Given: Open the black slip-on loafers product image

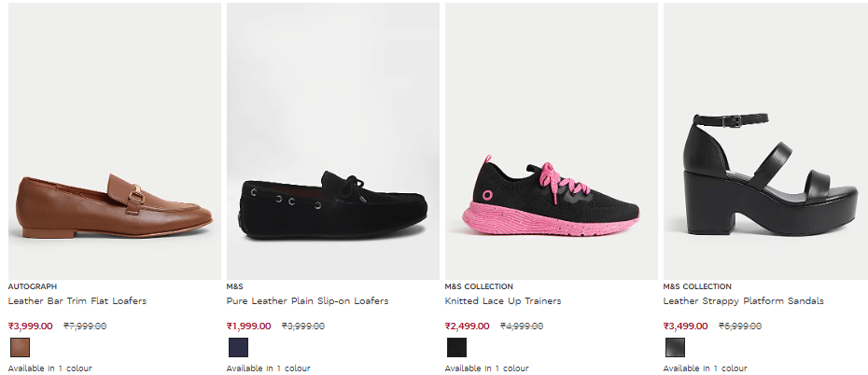Looking at the screenshot, I should point(332,140).
